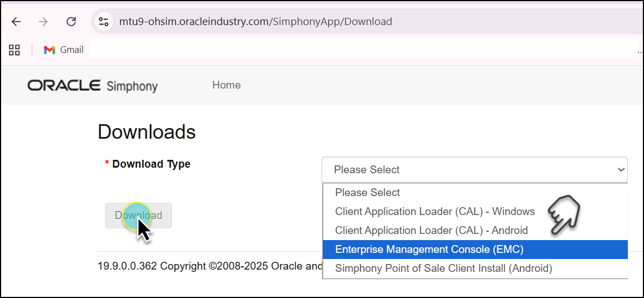
Task: Click the Oracle Simphony logo
Action: (92, 86)
